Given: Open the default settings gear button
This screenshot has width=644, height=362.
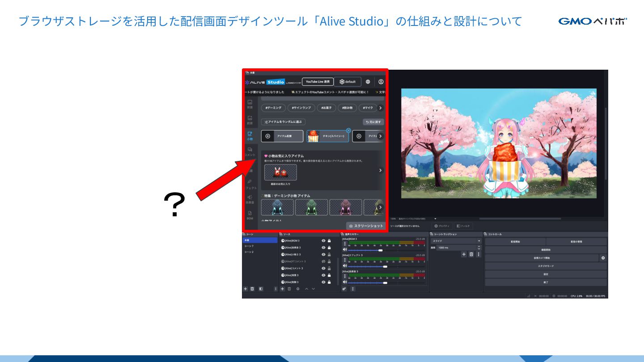Looking at the screenshot, I should click(x=347, y=82).
